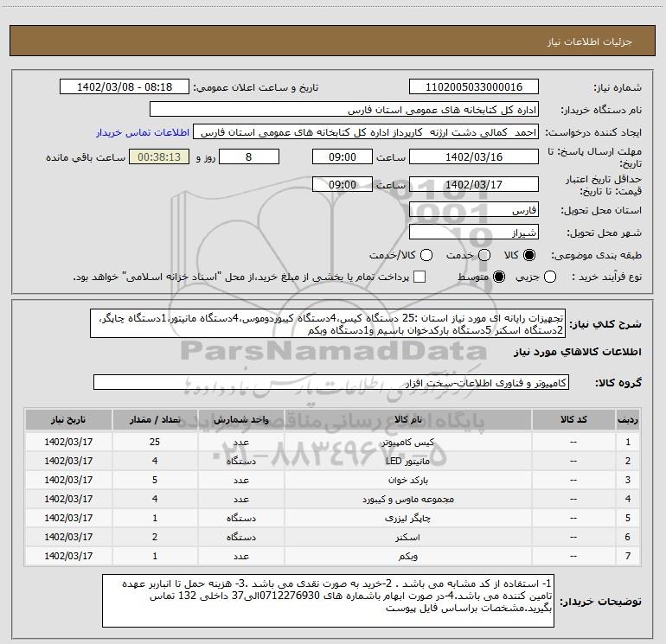This screenshot has width=666, height=644.
Task: Click the ردیف column header
Action: (628, 420)
